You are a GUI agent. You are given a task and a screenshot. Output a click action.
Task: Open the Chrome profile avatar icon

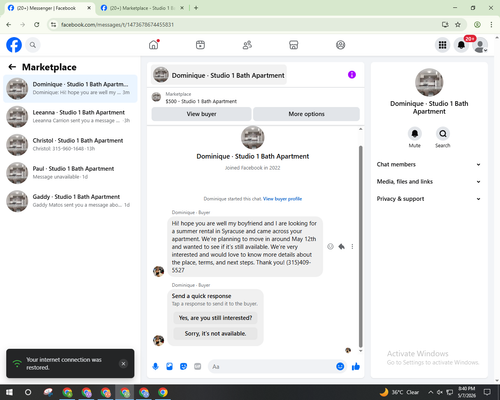(x=477, y=25)
